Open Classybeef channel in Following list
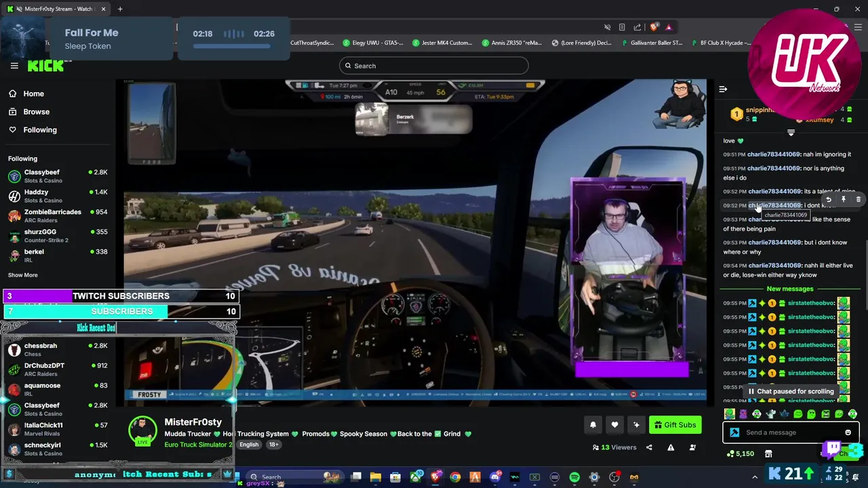868x488 pixels. tap(58, 176)
